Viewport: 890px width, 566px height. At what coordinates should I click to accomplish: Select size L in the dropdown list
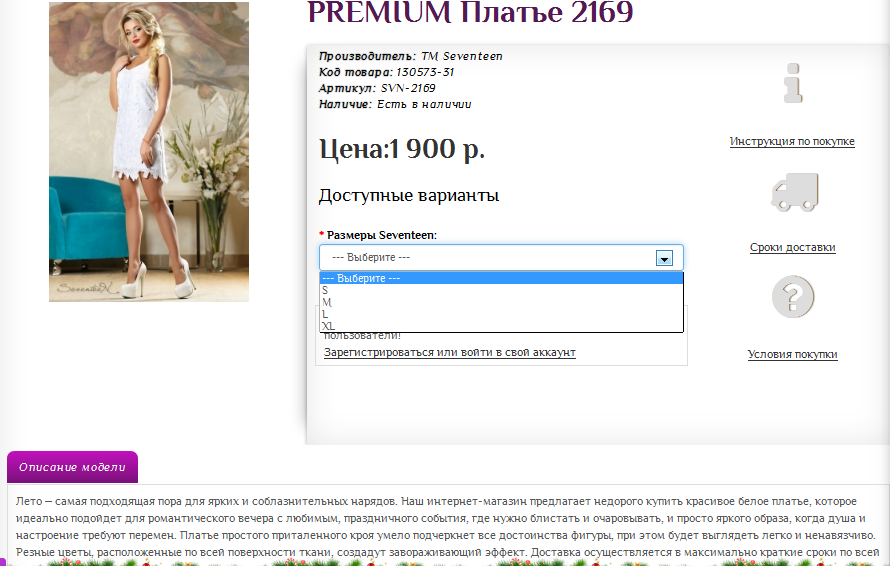point(501,314)
